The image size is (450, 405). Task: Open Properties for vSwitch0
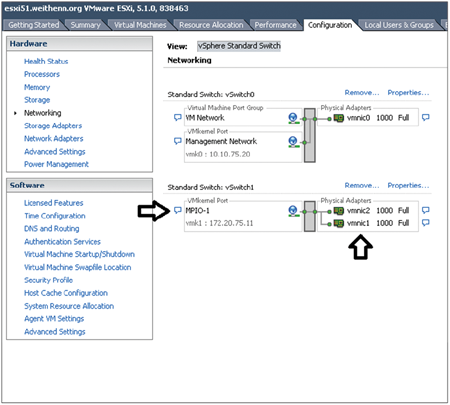(408, 93)
